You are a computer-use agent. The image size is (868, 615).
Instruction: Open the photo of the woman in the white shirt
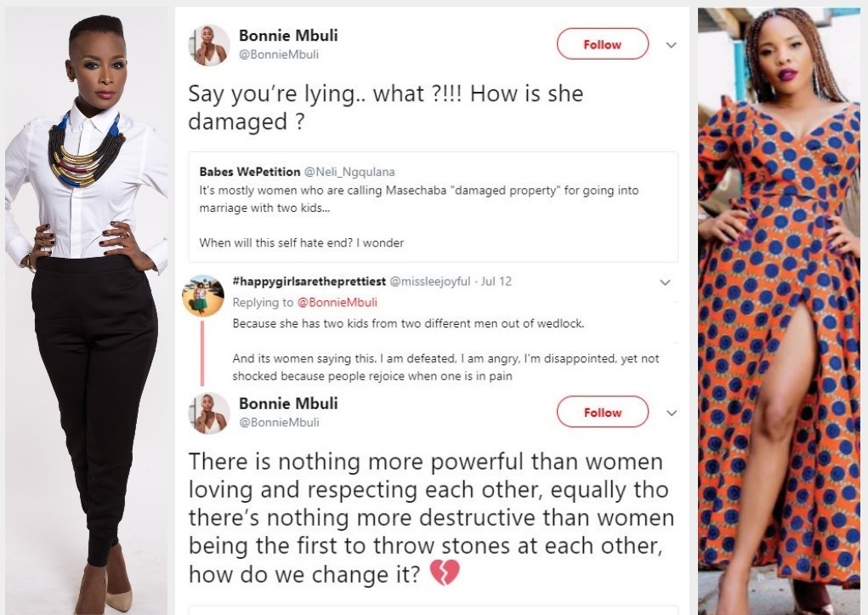(x=87, y=306)
